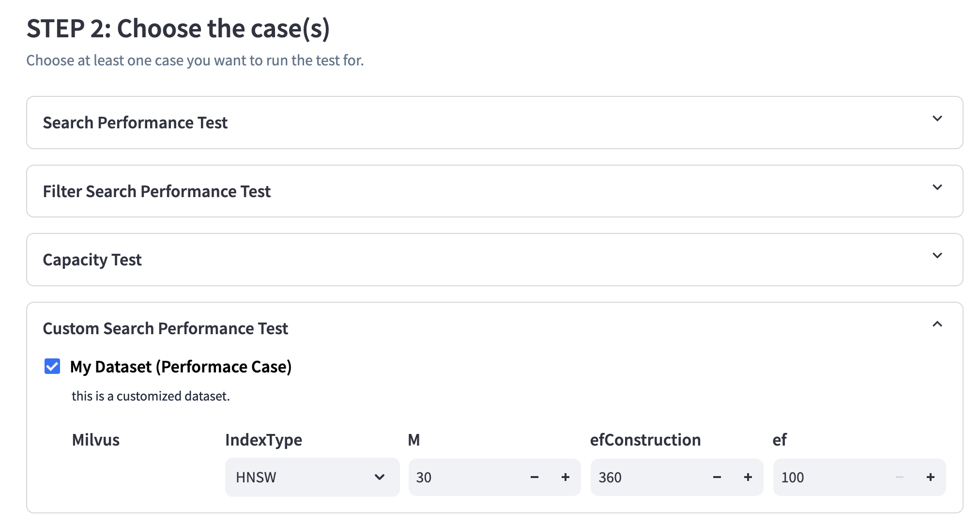The width and height of the screenshot is (980, 525).
Task: Increment efConstruction using plus icon
Action: point(748,478)
